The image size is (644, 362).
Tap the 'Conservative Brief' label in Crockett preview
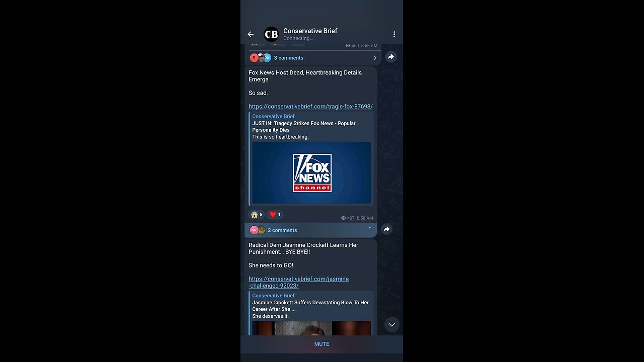(x=273, y=296)
